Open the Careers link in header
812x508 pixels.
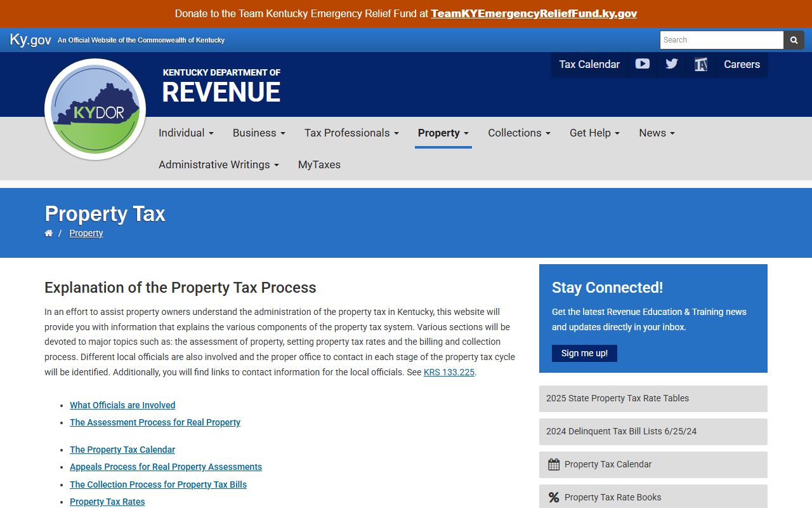pos(742,64)
